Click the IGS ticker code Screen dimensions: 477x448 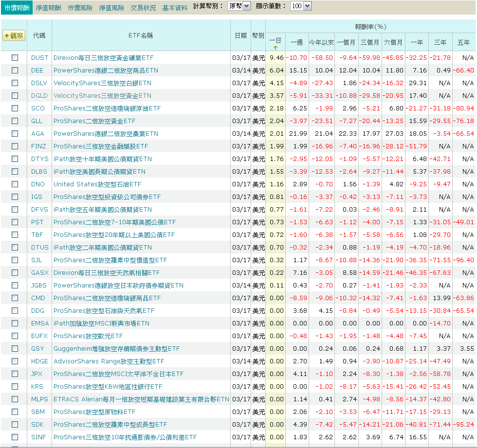click(37, 197)
